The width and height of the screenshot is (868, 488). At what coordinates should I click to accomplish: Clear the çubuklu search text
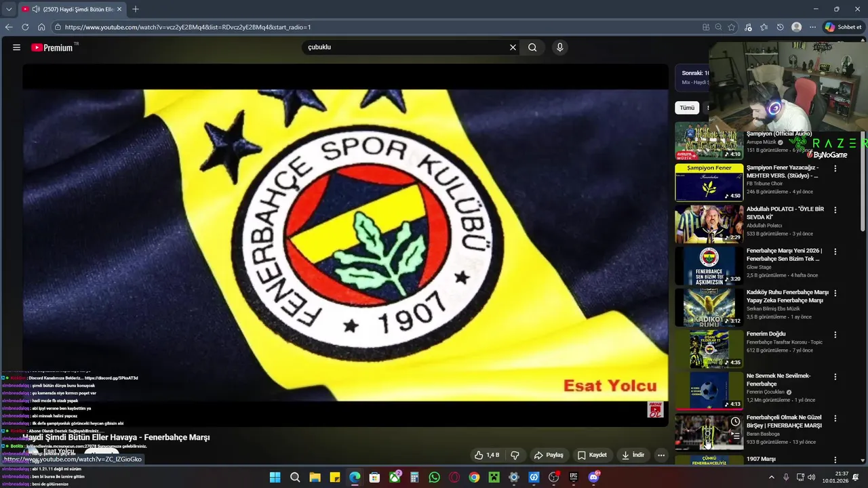coord(513,47)
